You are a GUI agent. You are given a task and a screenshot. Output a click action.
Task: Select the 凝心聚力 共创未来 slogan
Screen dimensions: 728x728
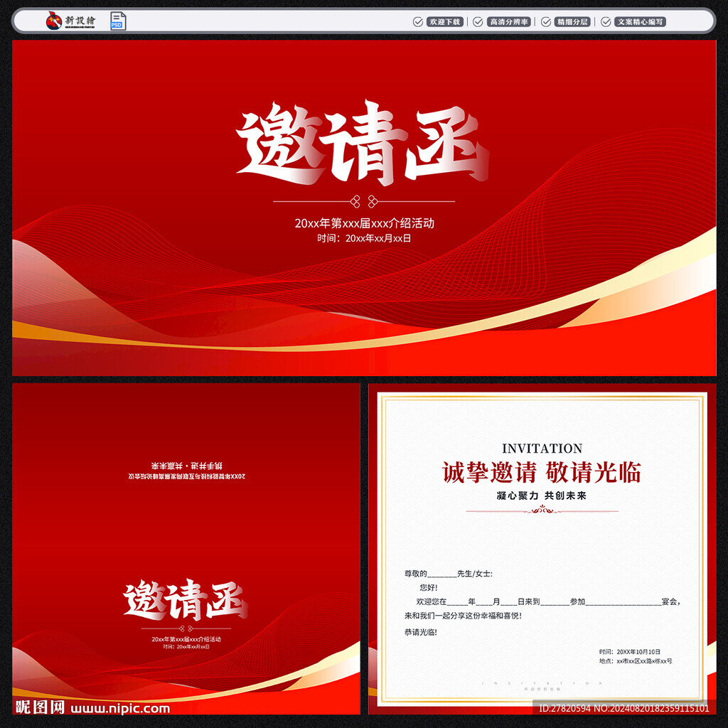point(542,496)
